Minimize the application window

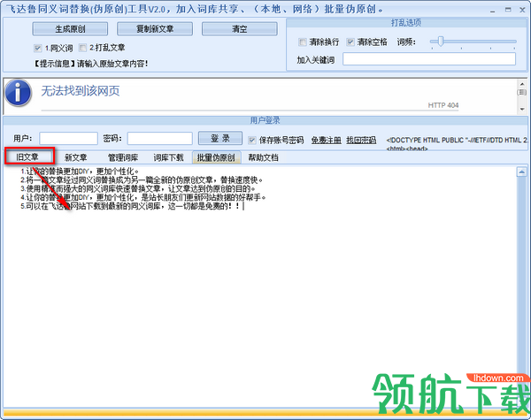[492, 10]
